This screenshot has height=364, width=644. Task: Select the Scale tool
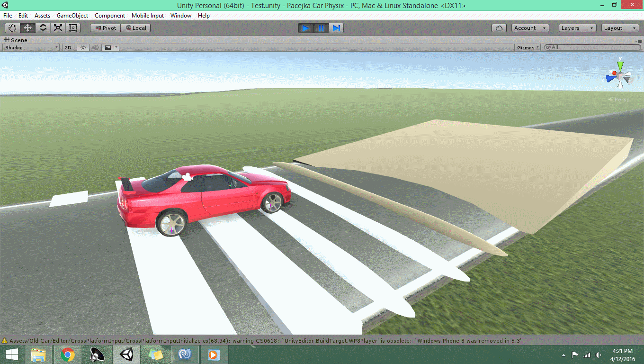coord(58,28)
